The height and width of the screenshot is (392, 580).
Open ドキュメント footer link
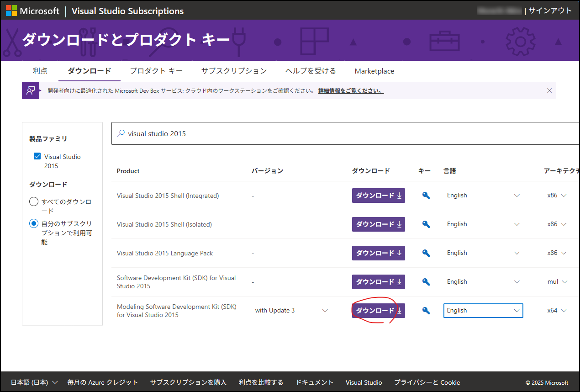(315, 382)
